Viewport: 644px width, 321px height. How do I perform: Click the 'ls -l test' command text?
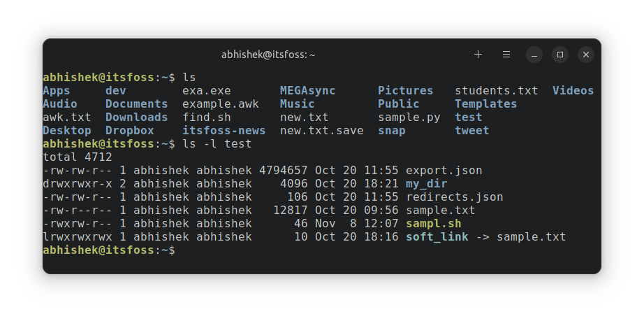tap(217, 144)
